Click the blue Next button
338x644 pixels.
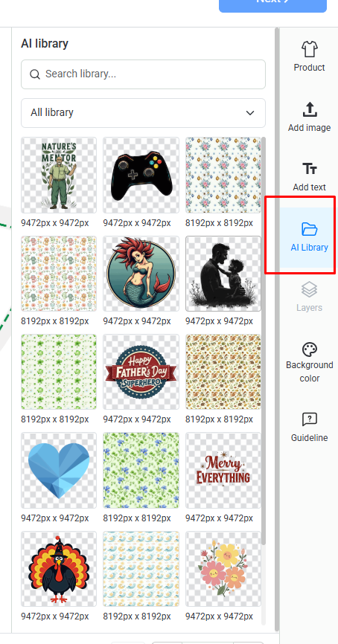coord(272,4)
